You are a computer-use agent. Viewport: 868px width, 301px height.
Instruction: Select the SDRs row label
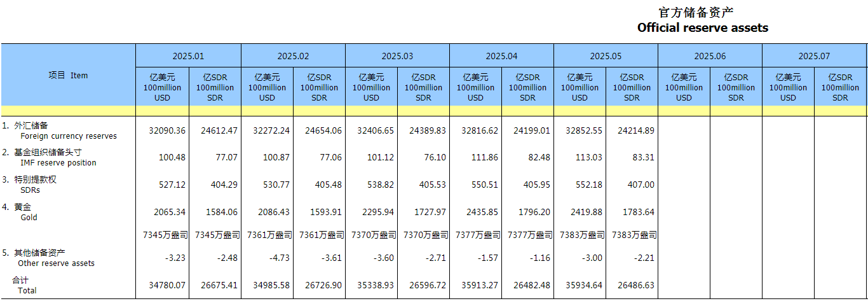coord(31,190)
